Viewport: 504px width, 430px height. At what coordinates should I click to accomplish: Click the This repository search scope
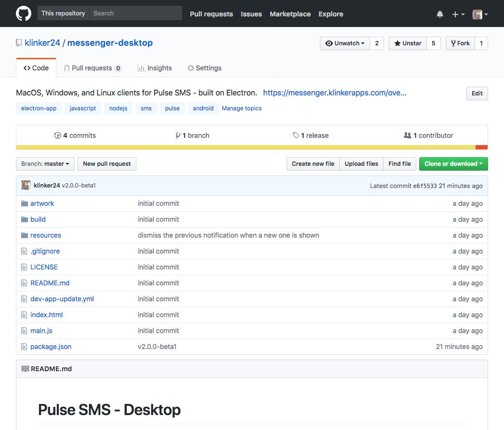click(63, 13)
